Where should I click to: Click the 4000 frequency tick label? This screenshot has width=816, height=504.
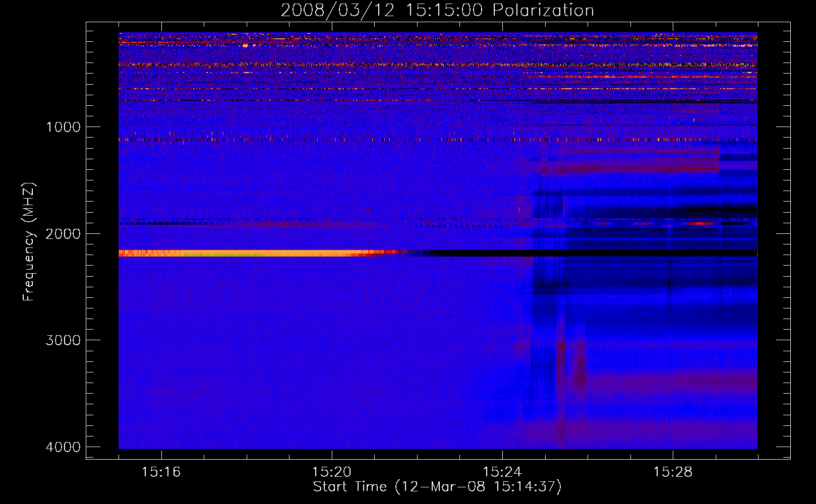tap(63, 447)
